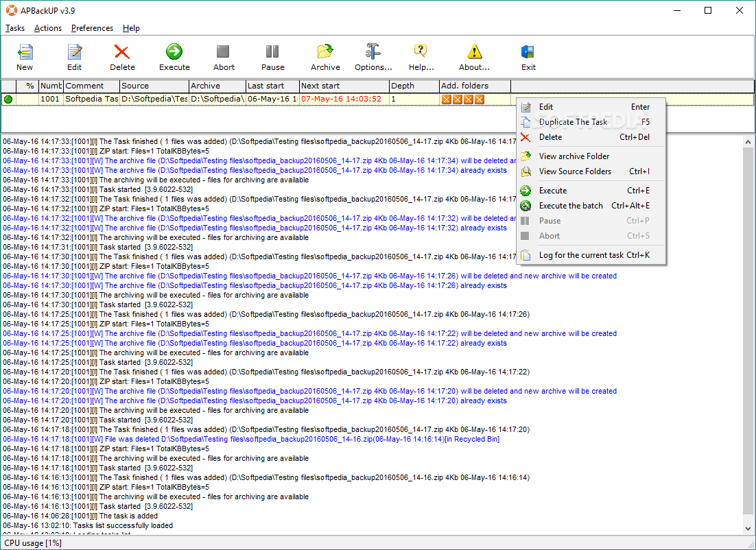
Task: Click the red next start time 07-May-16 14:03:52
Action: pyautogui.click(x=342, y=99)
